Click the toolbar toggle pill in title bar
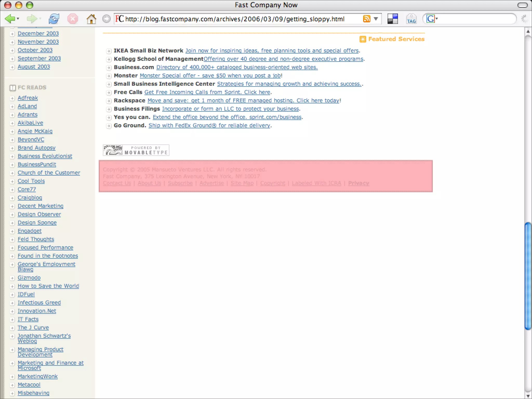 point(522,5)
